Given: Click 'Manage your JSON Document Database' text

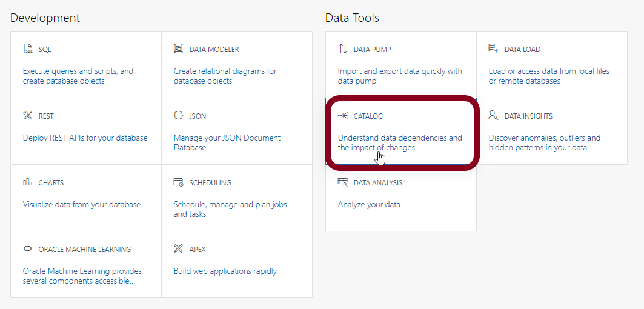Looking at the screenshot, I should click(227, 142).
